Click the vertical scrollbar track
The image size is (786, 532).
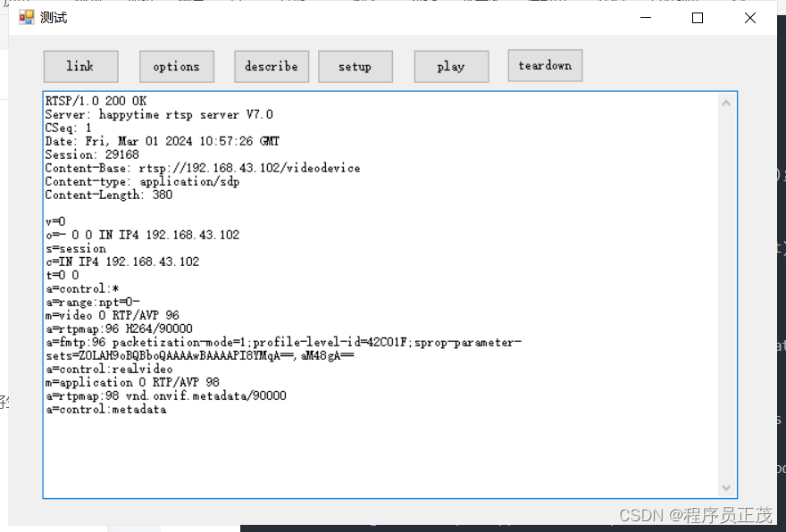tap(725, 295)
